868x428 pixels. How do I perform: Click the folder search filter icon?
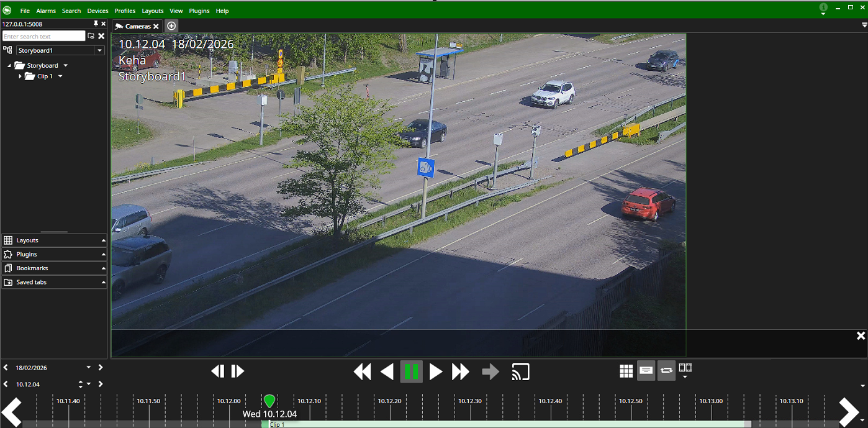pyautogui.click(x=91, y=36)
